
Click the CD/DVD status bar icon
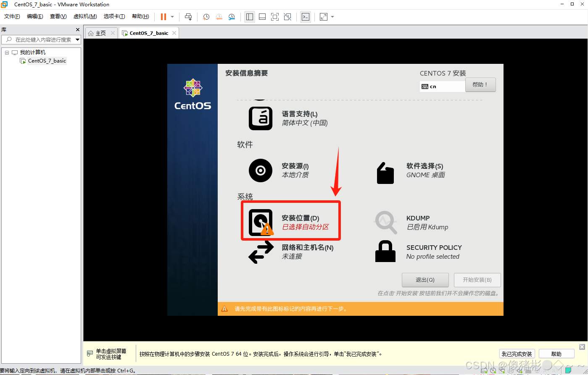tap(494, 371)
